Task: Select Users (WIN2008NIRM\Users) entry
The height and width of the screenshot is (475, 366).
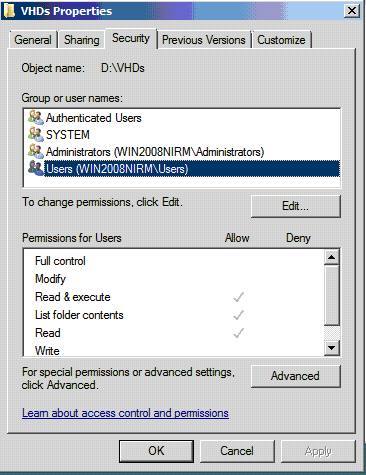Action: point(182,168)
